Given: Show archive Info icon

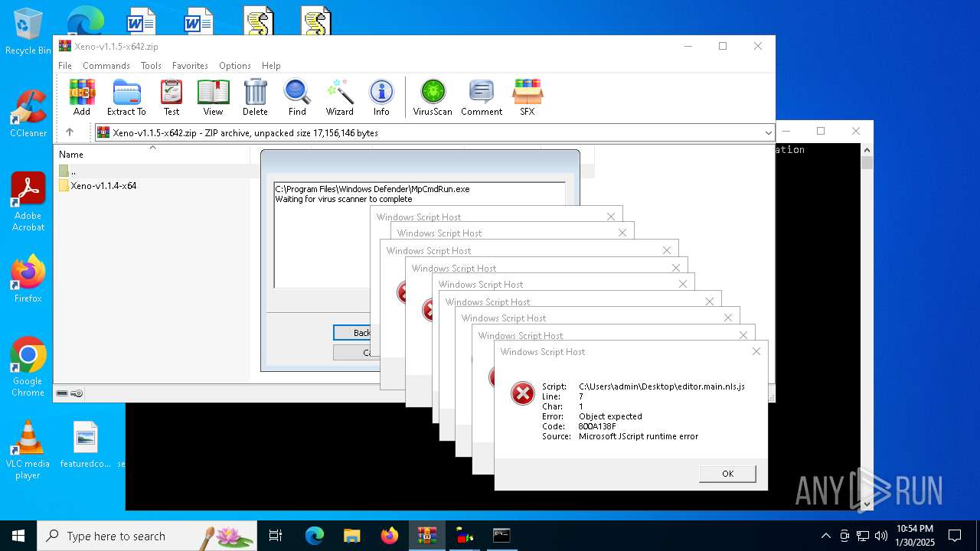Looking at the screenshot, I should point(381,97).
